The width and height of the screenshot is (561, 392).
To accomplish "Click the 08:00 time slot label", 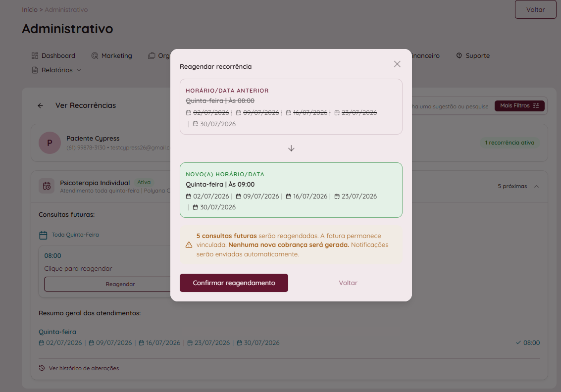I will pos(52,256).
